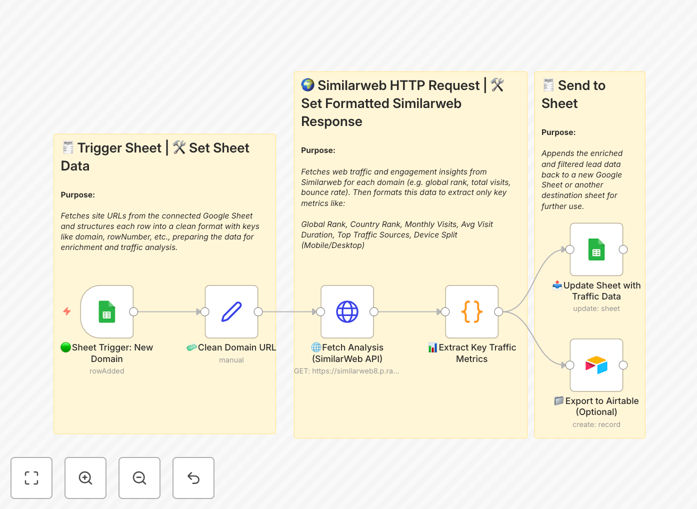Click 'Export to Airtable (Optional)' label
697x509 pixels.
click(596, 406)
